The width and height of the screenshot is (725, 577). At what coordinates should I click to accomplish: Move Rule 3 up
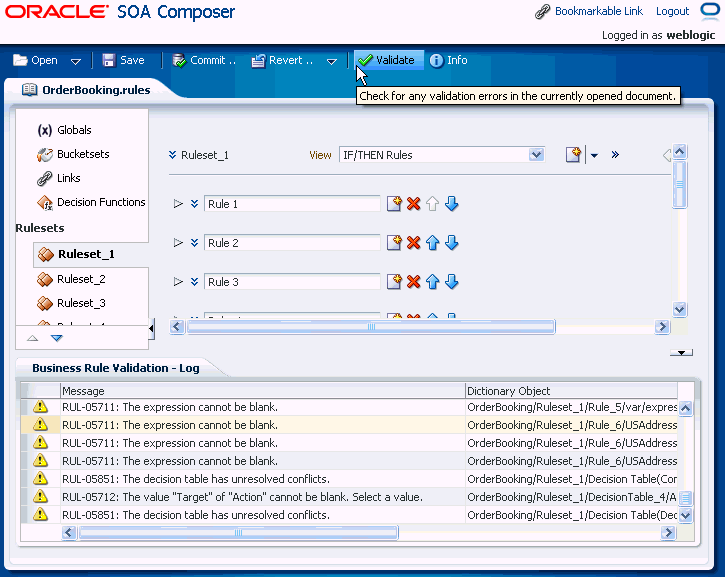(x=433, y=281)
